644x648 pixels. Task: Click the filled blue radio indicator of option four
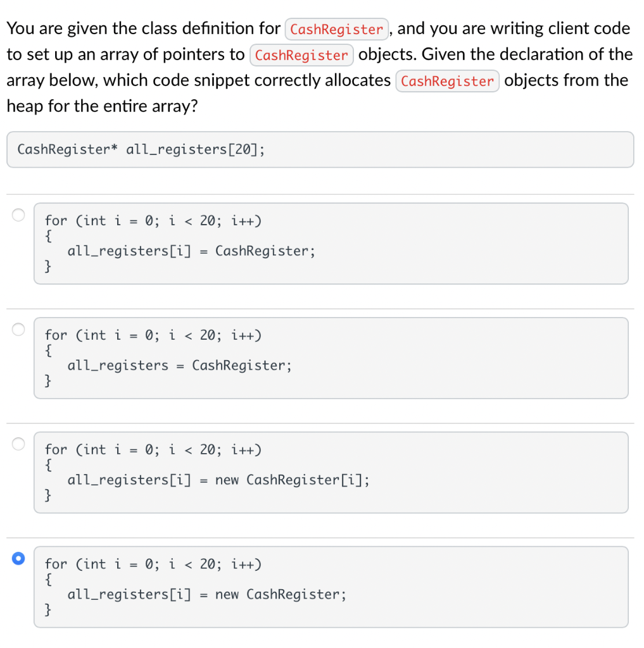18,559
